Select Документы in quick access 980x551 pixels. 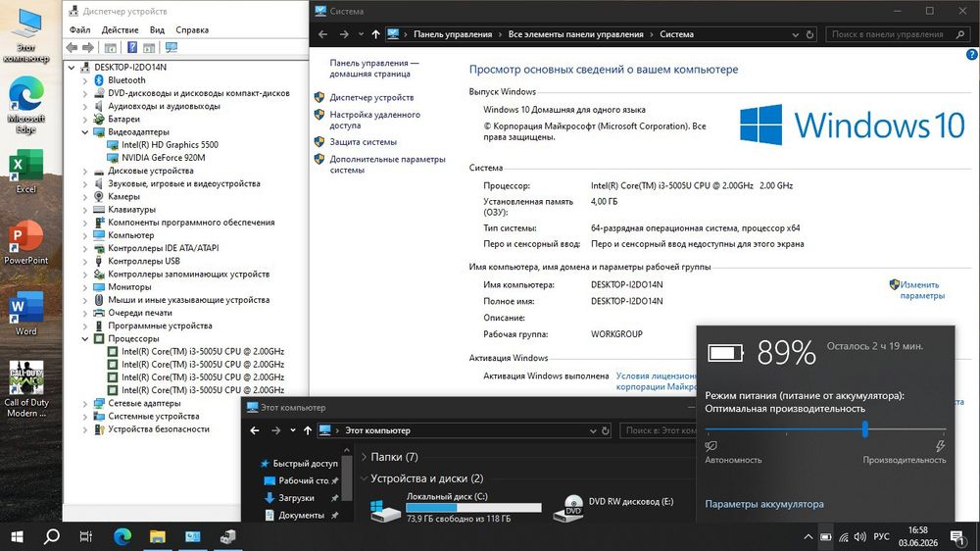click(x=301, y=516)
